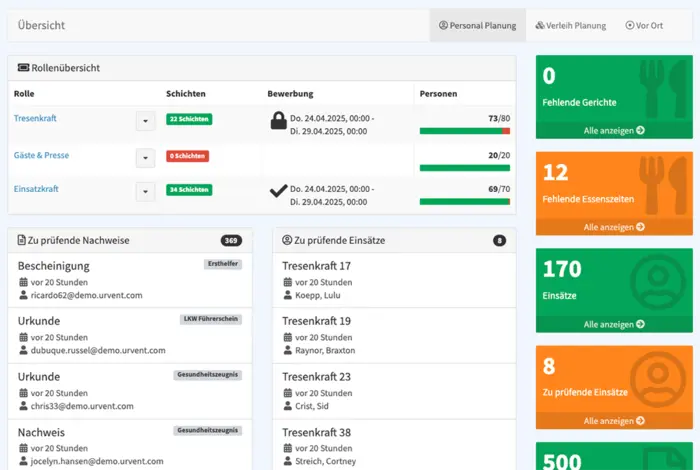Click user icon beside Koepp, Lulu
This screenshot has width=700, height=470.
[288, 295]
